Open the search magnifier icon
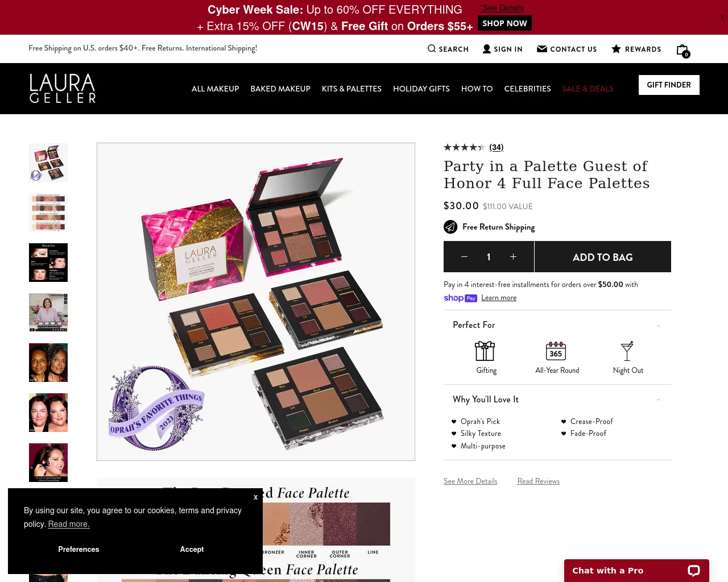The width and height of the screenshot is (728, 582). point(432,49)
